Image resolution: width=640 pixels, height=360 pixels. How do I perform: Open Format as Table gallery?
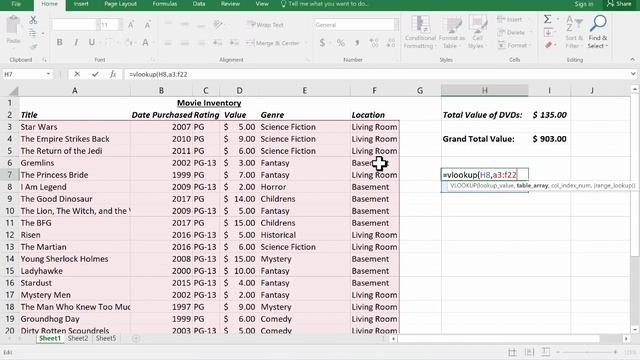tap(452, 32)
